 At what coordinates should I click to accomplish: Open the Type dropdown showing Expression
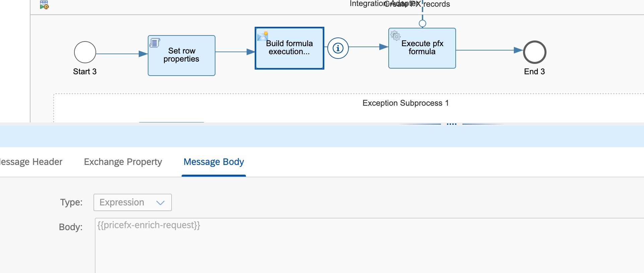point(133,202)
